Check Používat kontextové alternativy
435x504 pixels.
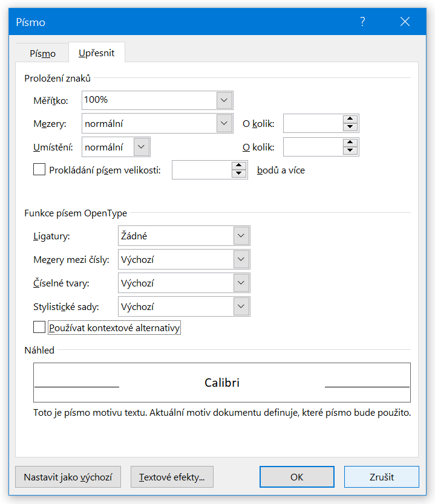(x=39, y=328)
